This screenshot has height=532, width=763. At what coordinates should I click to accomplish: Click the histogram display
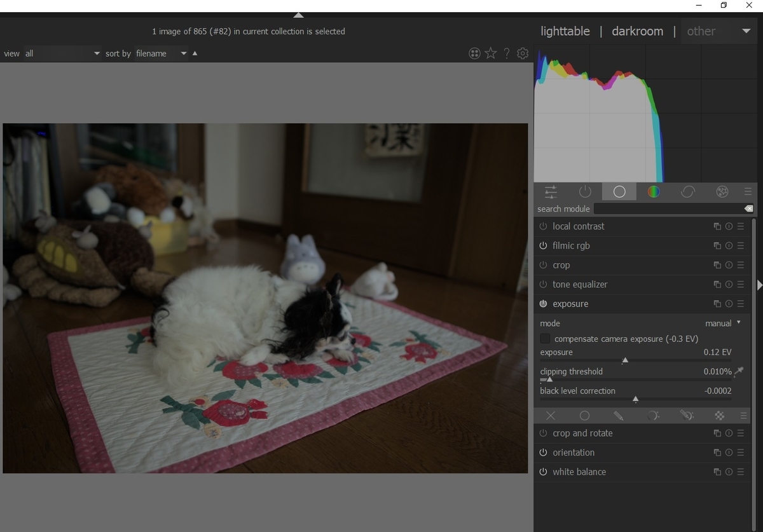click(x=645, y=114)
